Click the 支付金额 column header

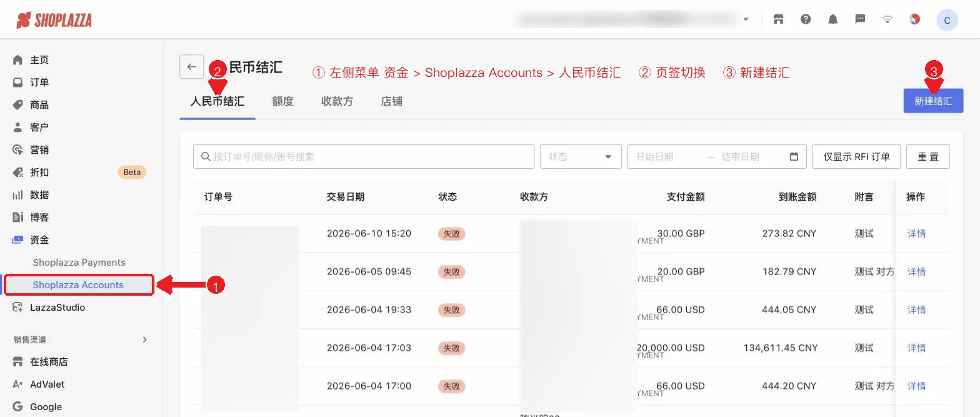pos(686,196)
